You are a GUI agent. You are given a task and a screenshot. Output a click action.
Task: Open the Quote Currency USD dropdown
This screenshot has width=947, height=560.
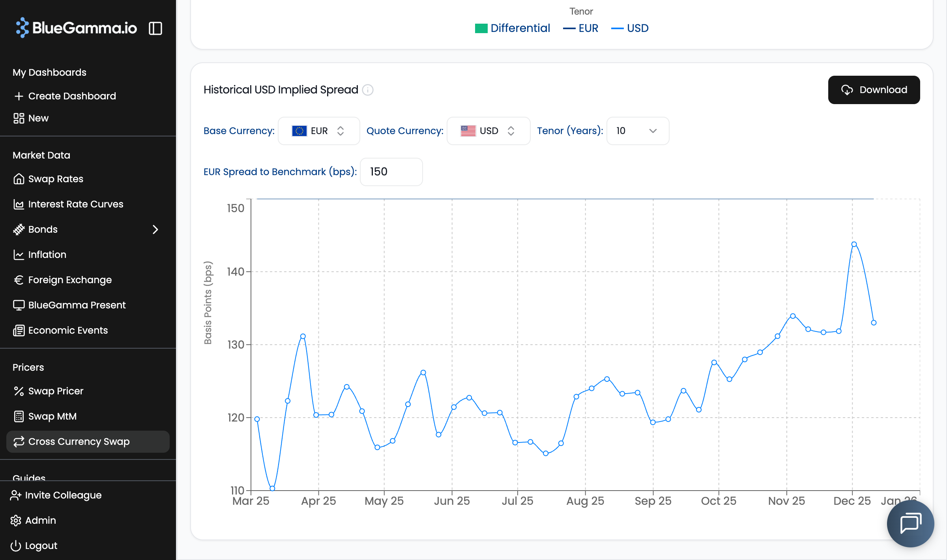488,131
